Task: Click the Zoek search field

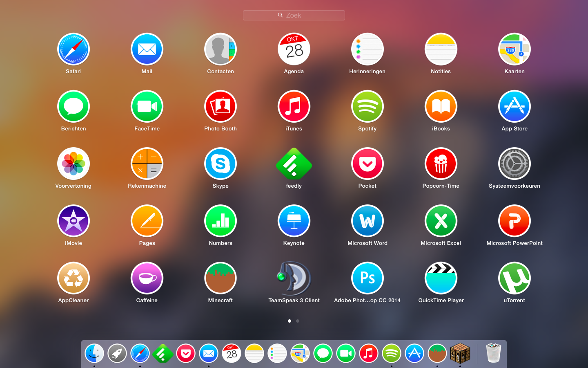Action: 294,15
